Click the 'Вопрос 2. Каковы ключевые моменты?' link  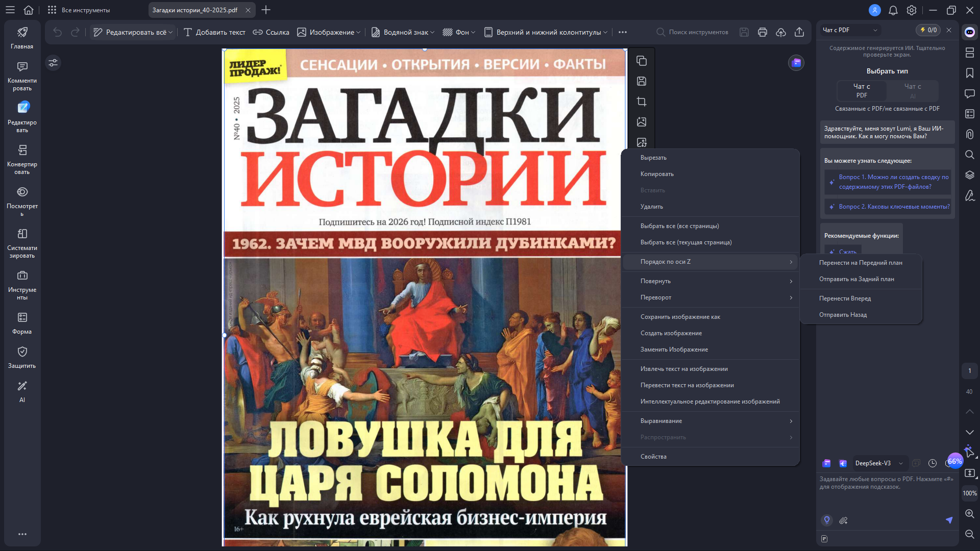tap(894, 207)
